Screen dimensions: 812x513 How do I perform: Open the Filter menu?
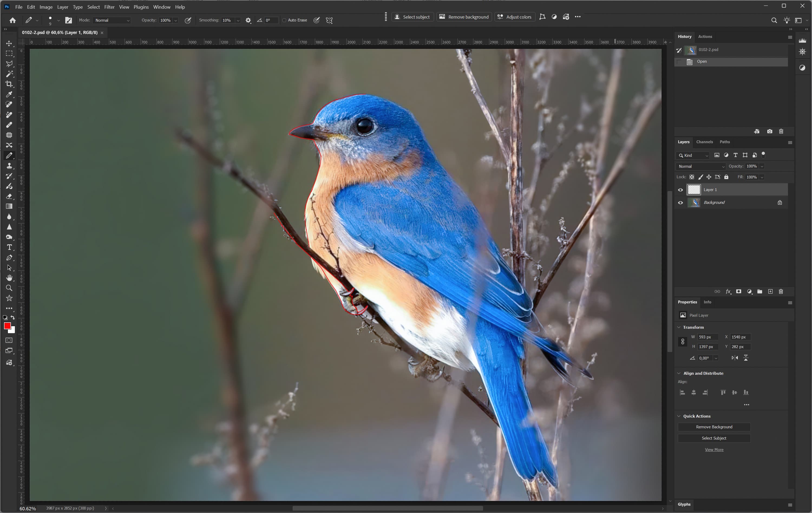click(109, 7)
